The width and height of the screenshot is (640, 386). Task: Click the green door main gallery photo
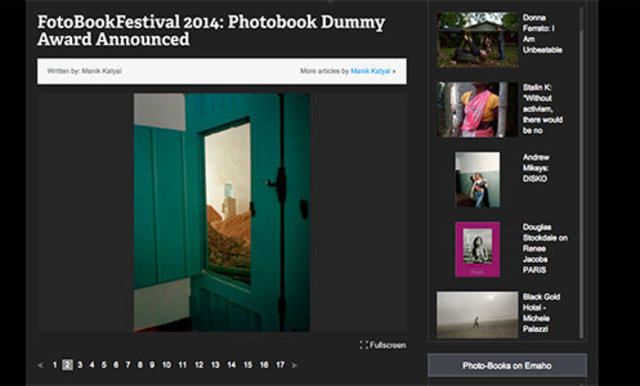point(222,212)
